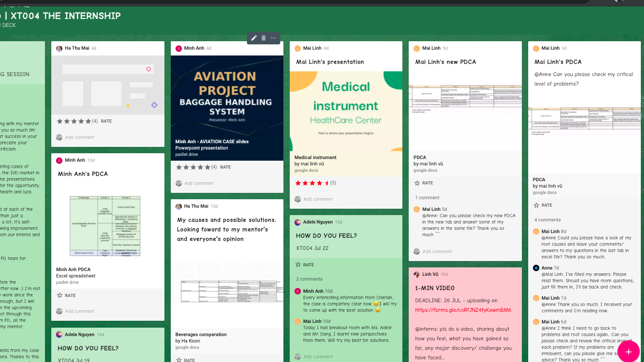Screen dimensions: 644x362
Task: Rate Adele Nguyen's HOW DO YOU FEEL Jul 22 post
Action: pyautogui.click(x=298, y=265)
